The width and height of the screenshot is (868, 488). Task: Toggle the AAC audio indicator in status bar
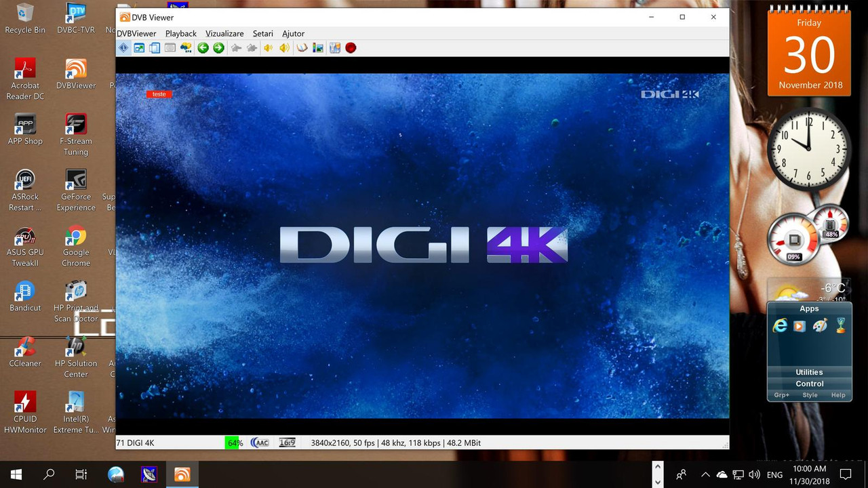pyautogui.click(x=260, y=443)
